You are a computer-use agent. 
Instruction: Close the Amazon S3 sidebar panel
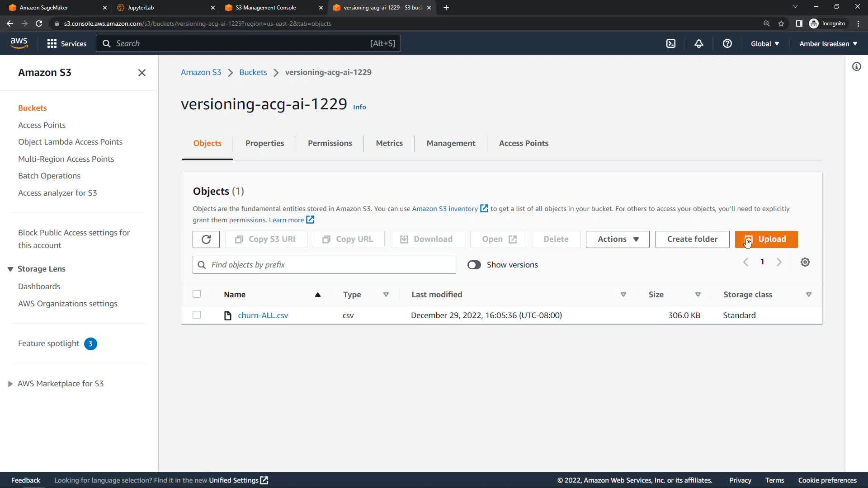coord(142,73)
